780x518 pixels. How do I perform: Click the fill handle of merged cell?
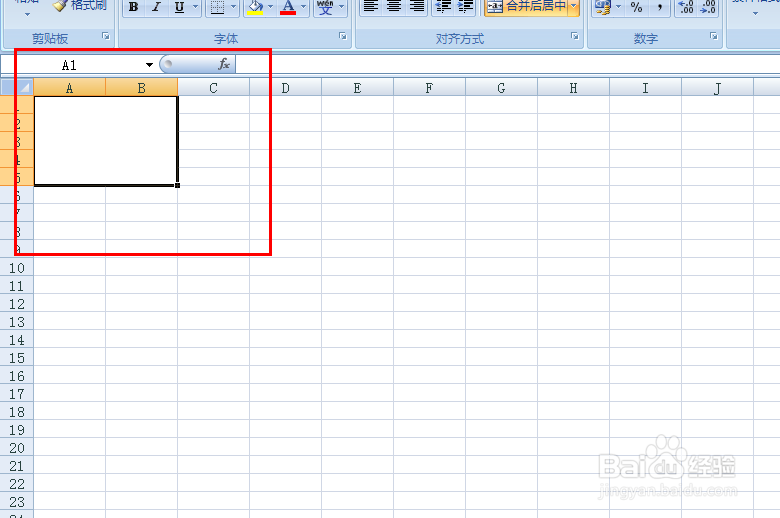178,186
